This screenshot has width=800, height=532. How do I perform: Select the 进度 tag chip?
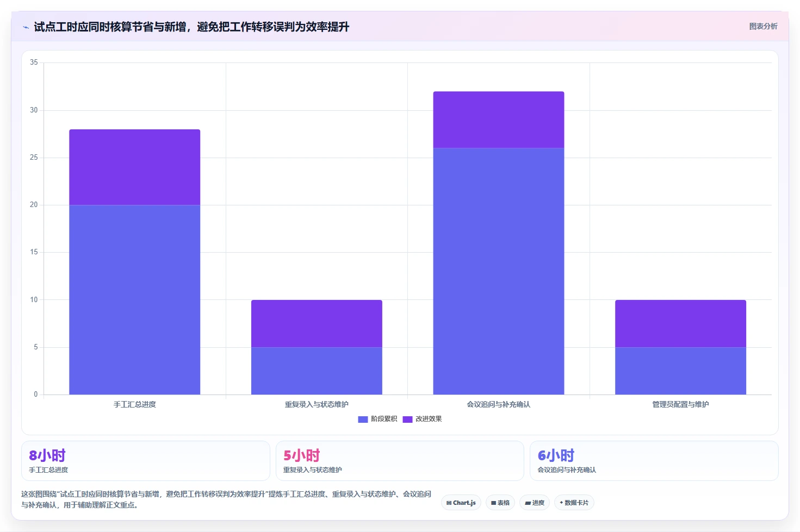click(x=535, y=503)
